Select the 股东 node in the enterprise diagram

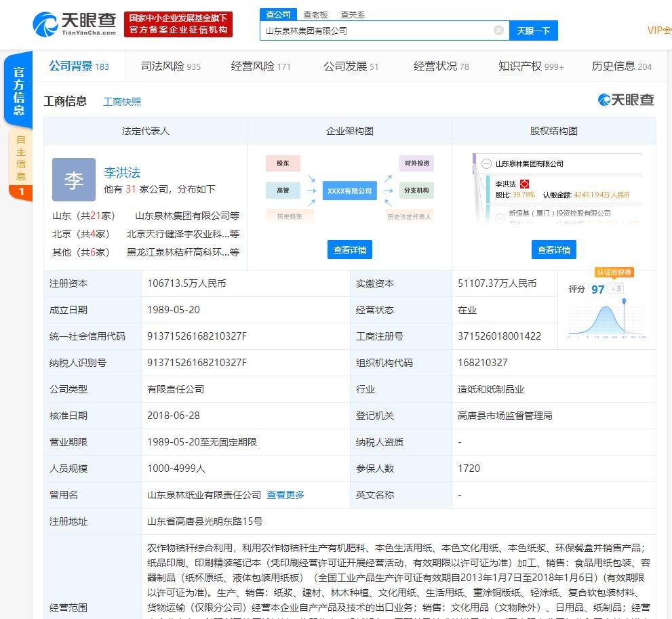coord(283,163)
